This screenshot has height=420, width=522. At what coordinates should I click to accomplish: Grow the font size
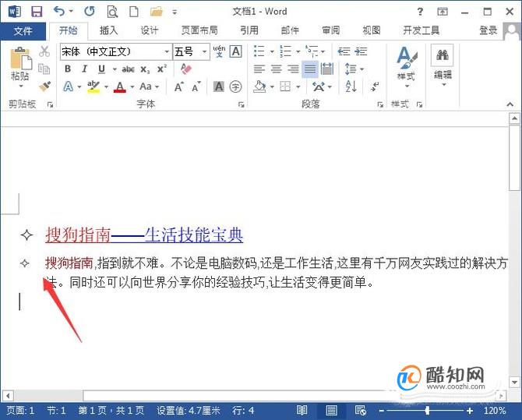(178, 87)
